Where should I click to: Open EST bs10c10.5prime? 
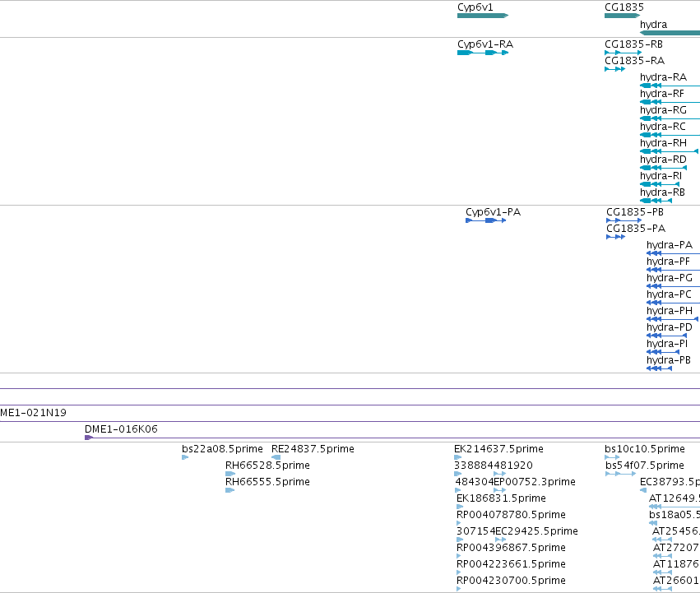(x=645, y=449)
